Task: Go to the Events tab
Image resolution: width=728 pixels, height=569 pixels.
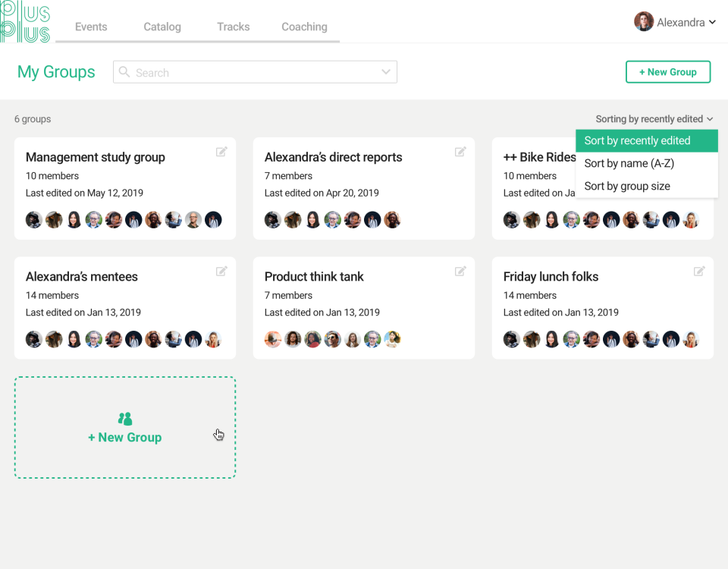Action: [91, 27]
